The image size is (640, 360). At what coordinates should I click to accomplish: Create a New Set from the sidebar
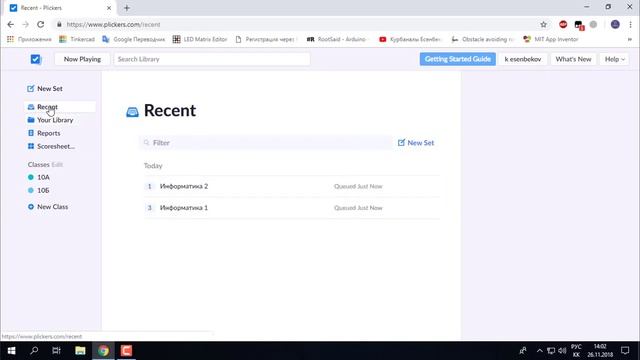(x=45, y=89)
